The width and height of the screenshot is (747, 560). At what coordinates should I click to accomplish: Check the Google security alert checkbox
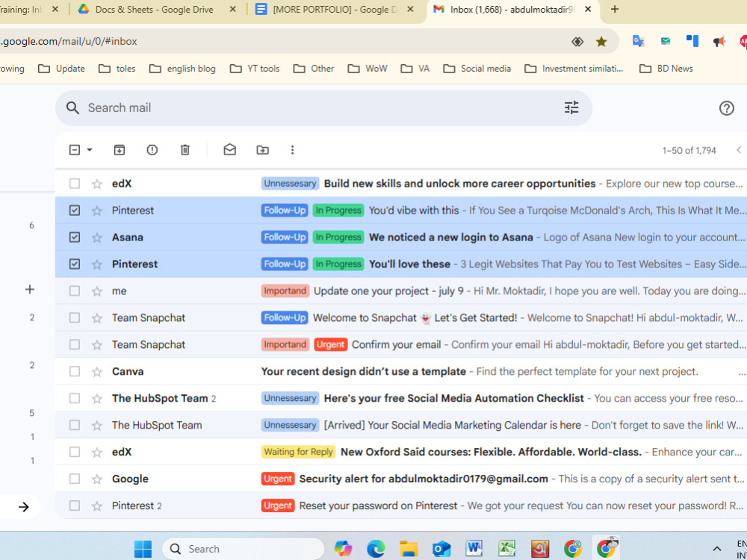[74, 479]
